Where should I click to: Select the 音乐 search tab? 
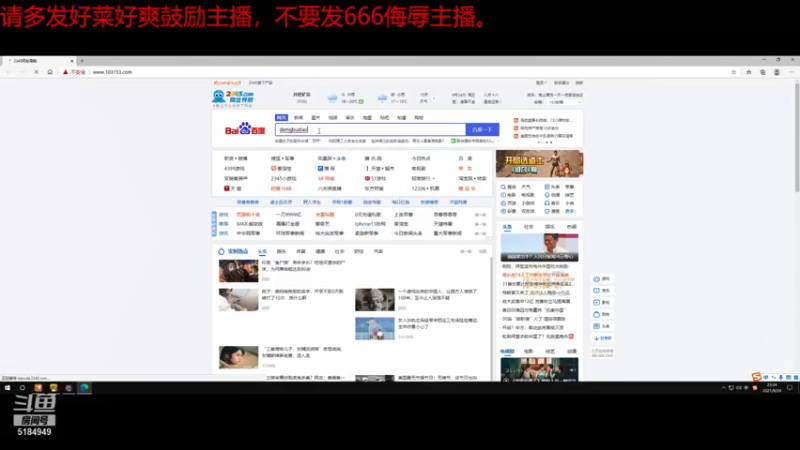coord(350,117)
